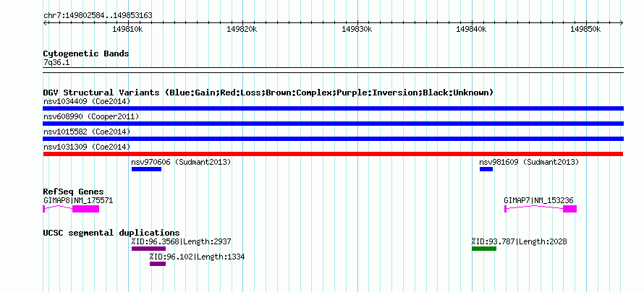
Task: Click the chr7:149802584..149853163 coordinate label
Action: [x=98, y=16]
